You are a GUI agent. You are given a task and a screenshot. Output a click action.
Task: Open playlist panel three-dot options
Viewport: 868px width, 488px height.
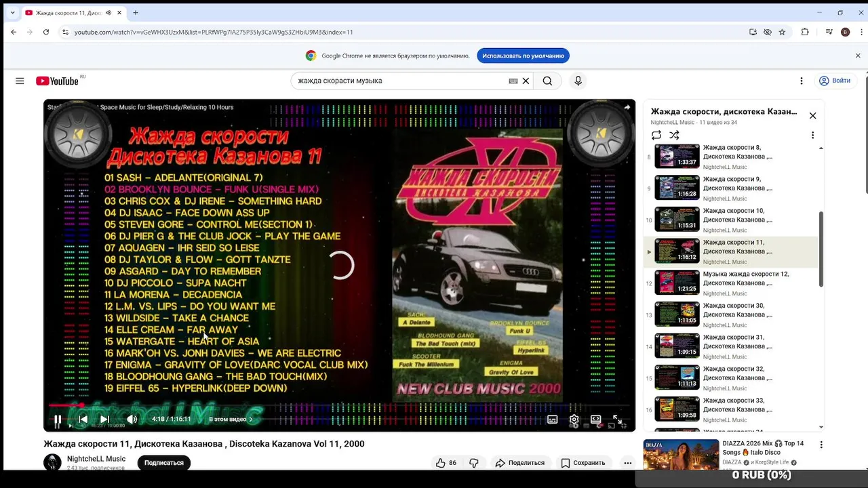pos(812,135)
